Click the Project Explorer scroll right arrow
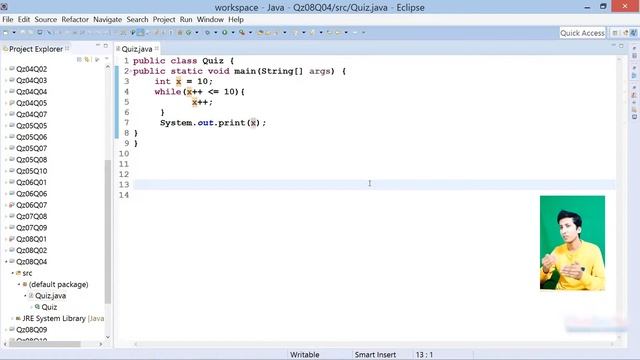Image resolution: width=640 pixels, height=360 pixels. pos(101,344)
